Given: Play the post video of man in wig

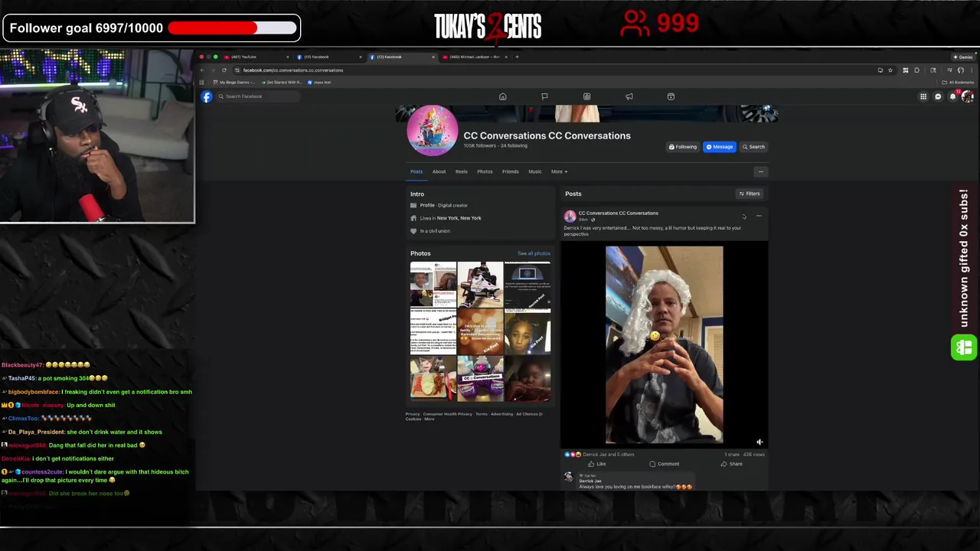Looking at the screenshot, I should (664, 344).
